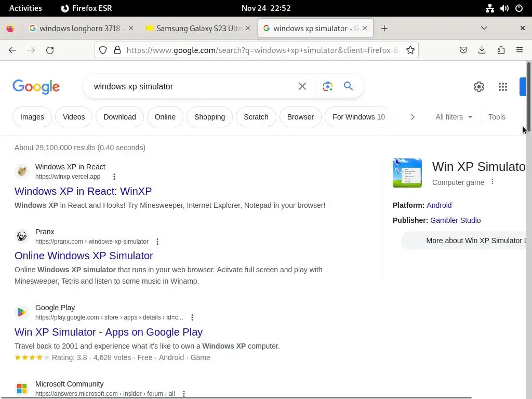
Task: Click the horizontal page scrollbar
Action: 237,397
